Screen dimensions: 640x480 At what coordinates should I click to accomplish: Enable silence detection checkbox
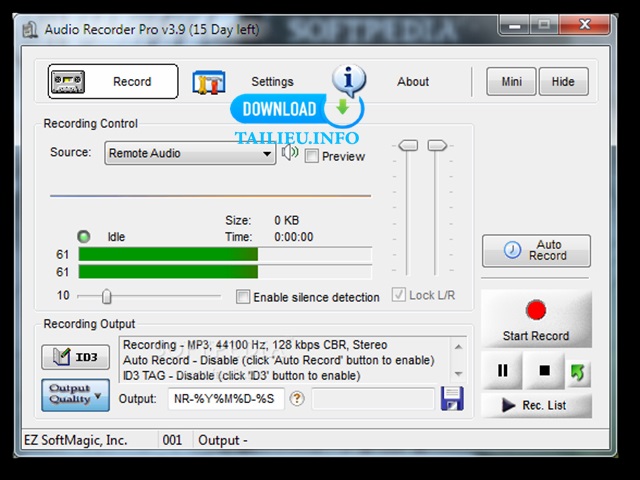(243, 297)
